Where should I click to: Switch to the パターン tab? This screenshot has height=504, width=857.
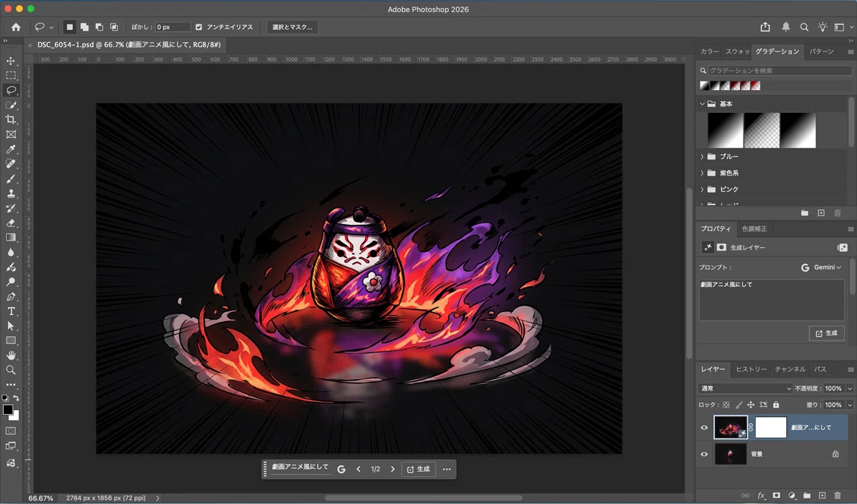(x=821, y=51)
